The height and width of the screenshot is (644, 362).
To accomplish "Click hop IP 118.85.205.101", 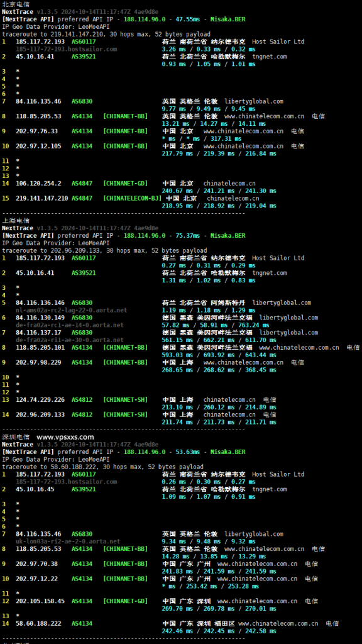I will [40, 347].
